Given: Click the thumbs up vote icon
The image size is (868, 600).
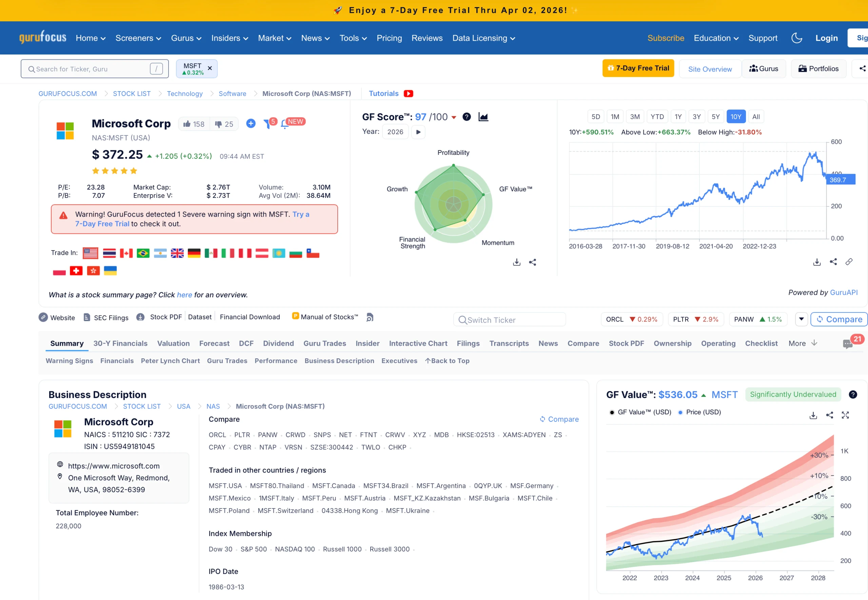Looking at the screenshot, I should tap(187, 124).
